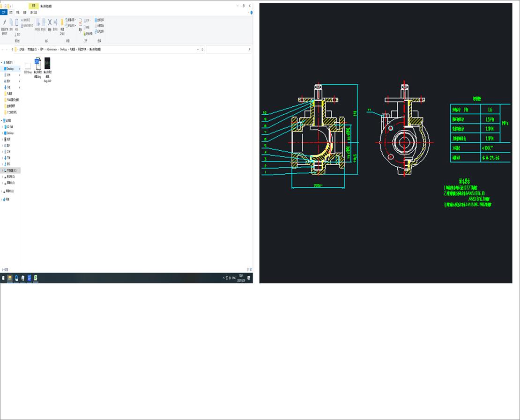Select the .dwg drawing file in the folder
Viewport: 520px width, 420px height.
[x=37, y=67]
